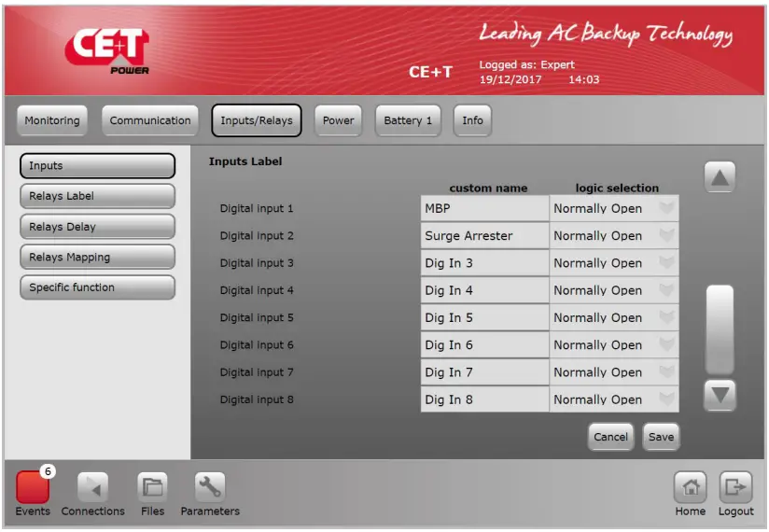Select Inputs in the side menu

98,166
